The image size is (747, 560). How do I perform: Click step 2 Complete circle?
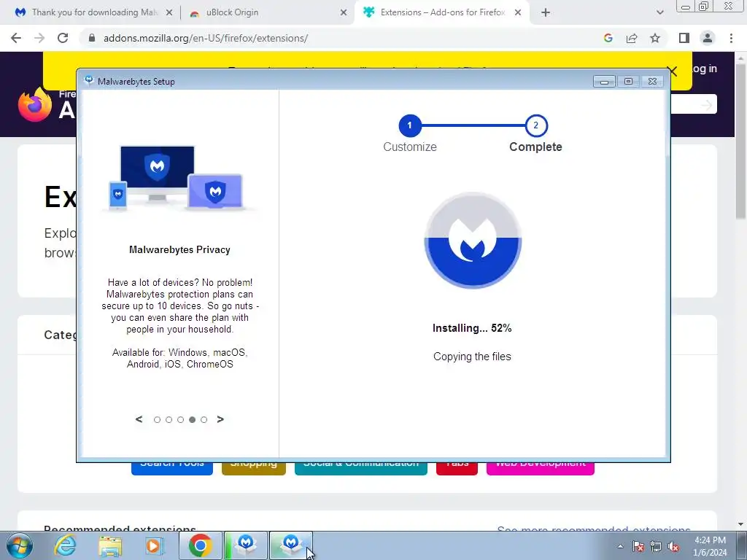click(536, 125)
